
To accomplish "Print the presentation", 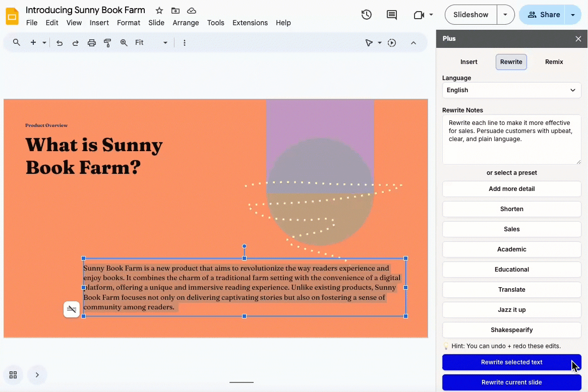I will 91,43.
